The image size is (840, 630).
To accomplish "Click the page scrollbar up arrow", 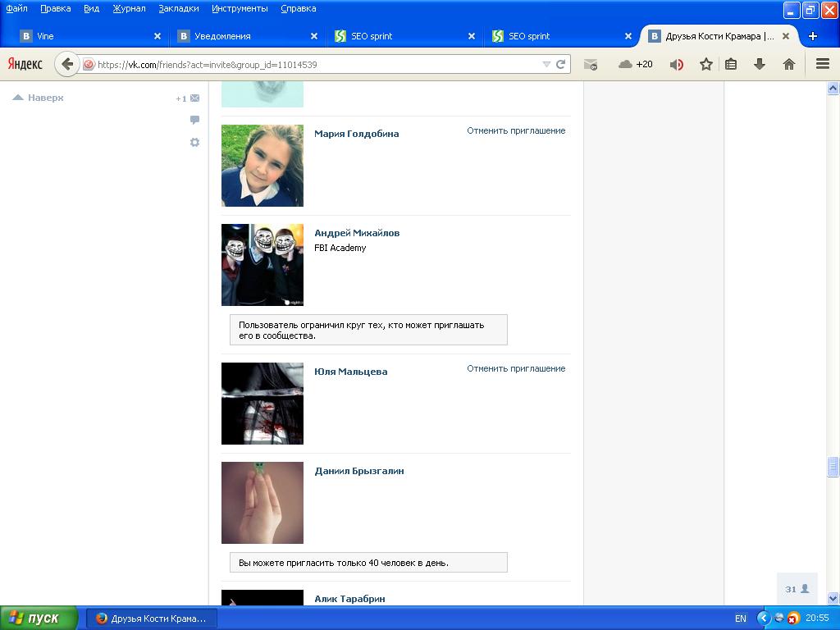I will (x=833, y=88).
